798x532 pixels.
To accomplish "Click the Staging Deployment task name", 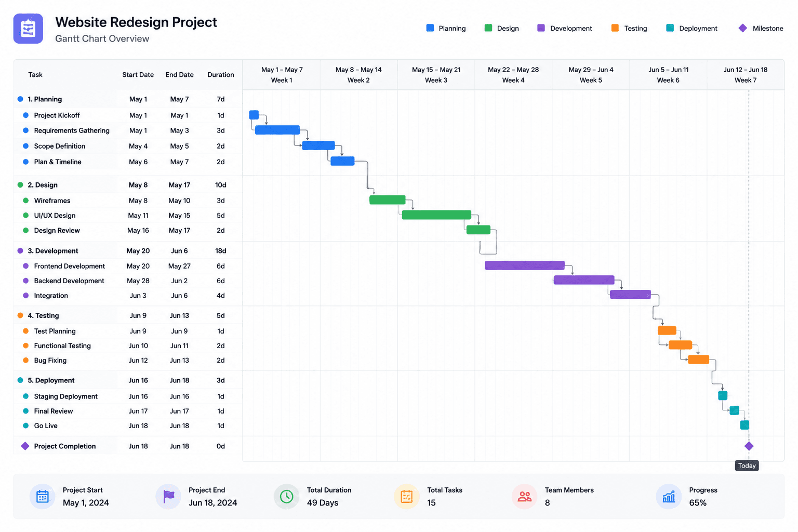I will [66, 396].
